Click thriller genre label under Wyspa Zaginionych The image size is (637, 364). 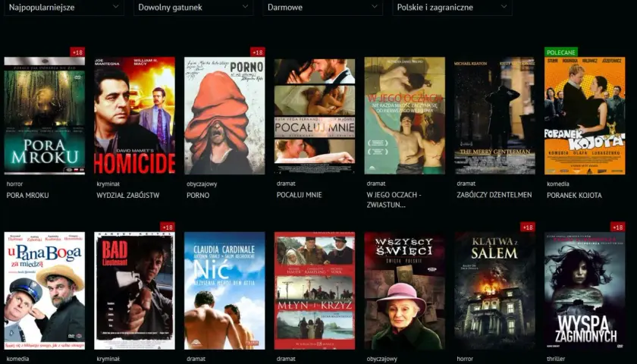point(556,359)
